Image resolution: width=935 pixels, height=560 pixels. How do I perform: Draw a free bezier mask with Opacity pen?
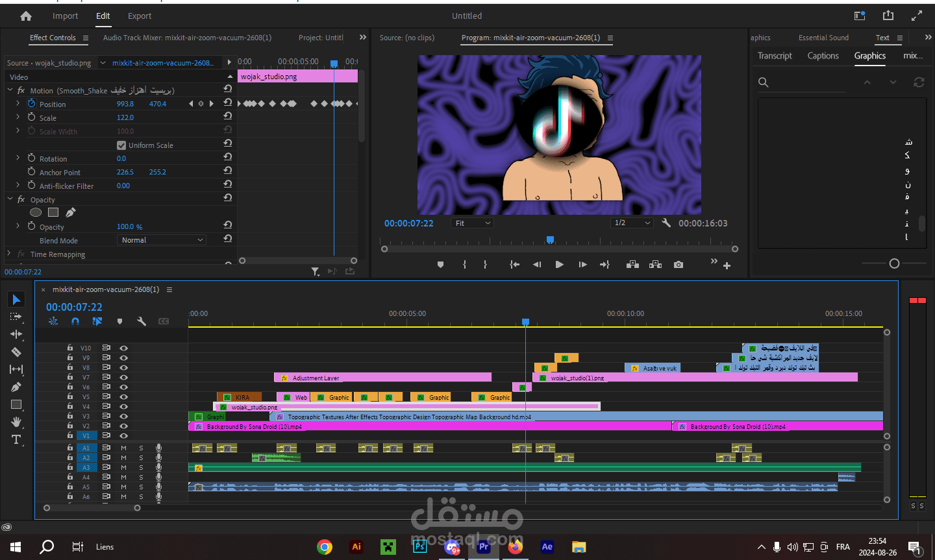(71, 212)
